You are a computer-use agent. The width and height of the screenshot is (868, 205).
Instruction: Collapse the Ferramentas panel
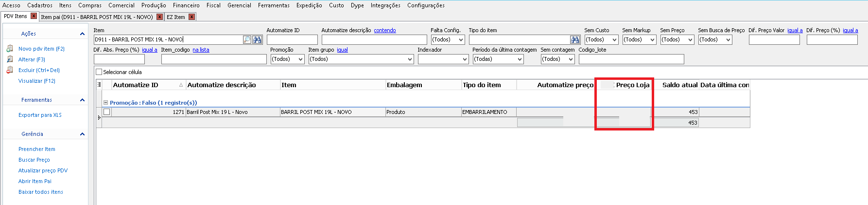click(x=82, y=100)
